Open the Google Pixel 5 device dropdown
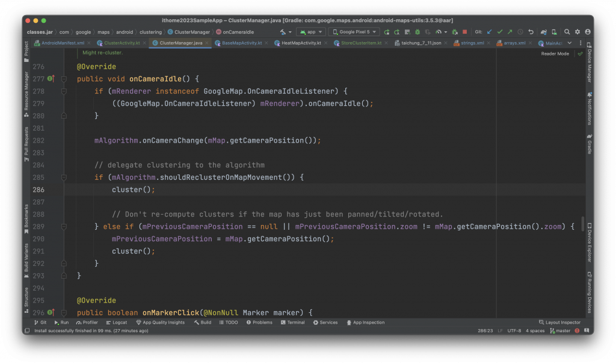The image size is (616, 364). point(354,32)
